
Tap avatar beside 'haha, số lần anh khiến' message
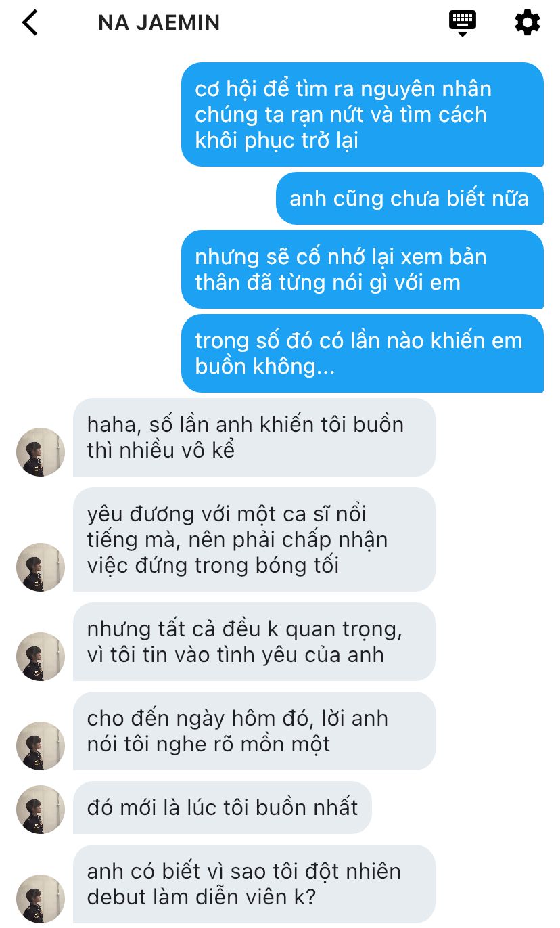(x=41, y=452)
